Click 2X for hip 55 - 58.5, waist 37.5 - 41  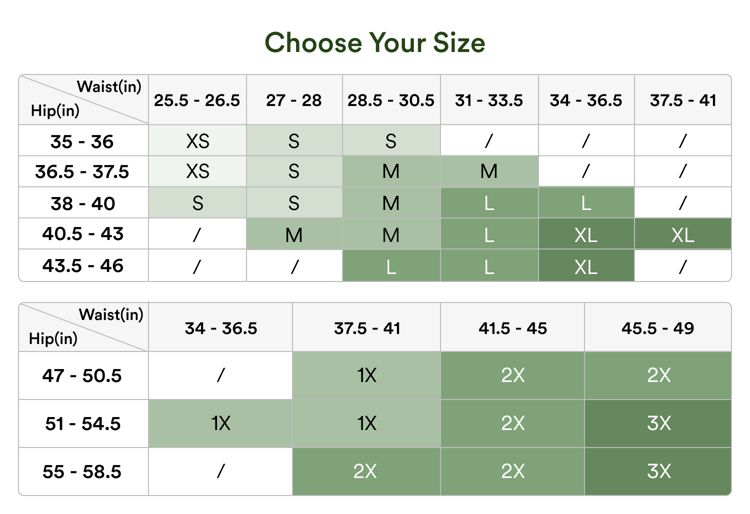(x=366, y=471)
